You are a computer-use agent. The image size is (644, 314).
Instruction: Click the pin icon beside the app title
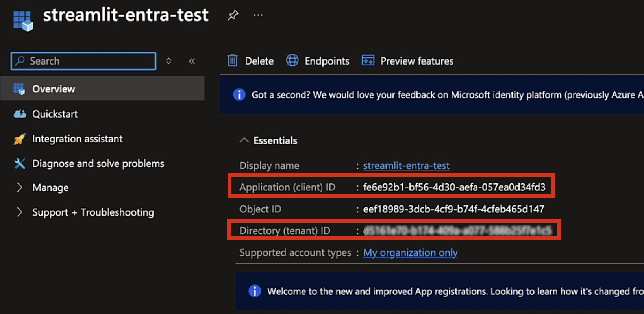point(233,15)
